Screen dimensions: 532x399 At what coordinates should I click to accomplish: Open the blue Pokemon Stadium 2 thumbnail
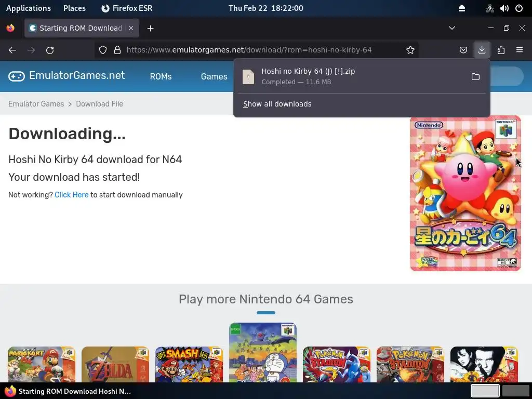(x=336, y=364)
